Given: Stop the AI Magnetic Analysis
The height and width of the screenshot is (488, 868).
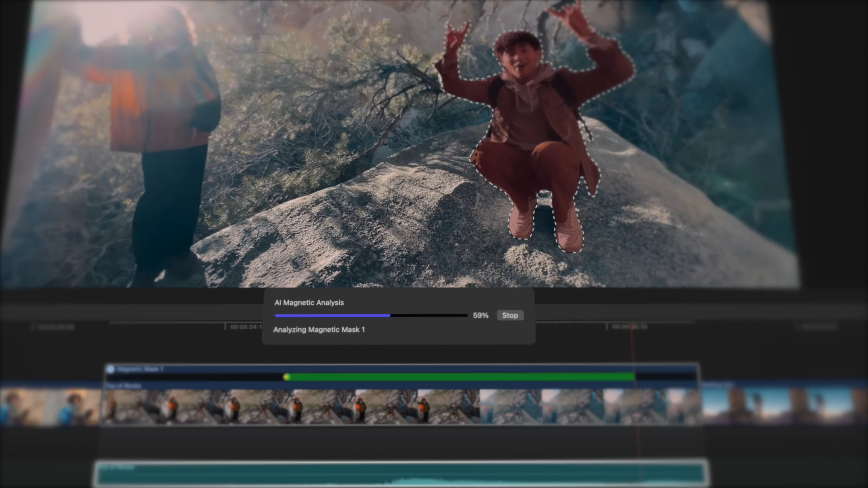Looking at the screenshot, I should 510,315.
